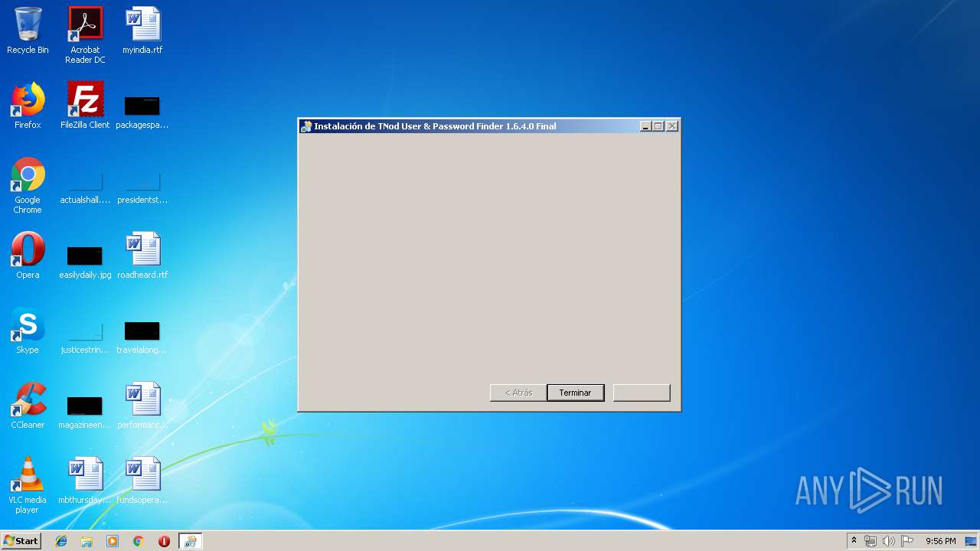Open Windows Media Player taskbar icon

(x=113, y=541)
